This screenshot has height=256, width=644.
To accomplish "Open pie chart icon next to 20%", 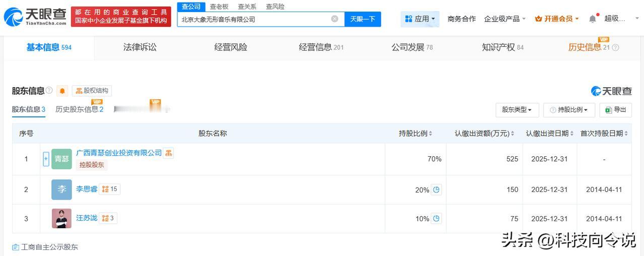I will point(436,189).
